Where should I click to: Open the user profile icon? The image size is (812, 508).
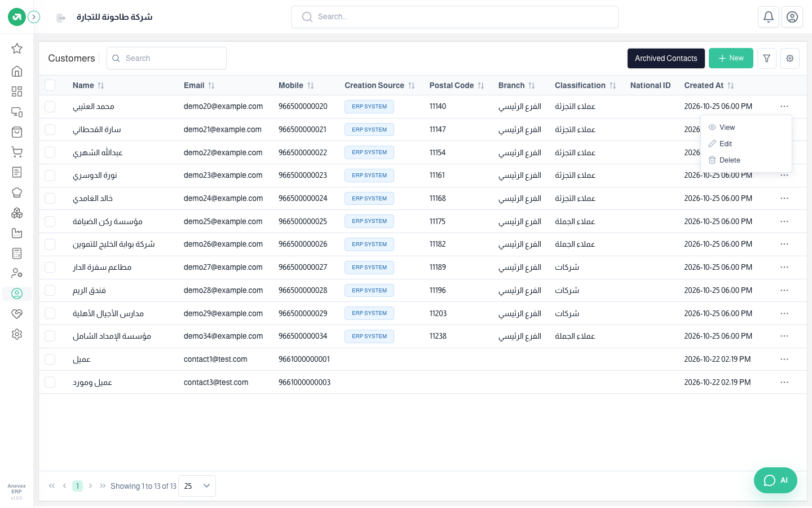point(792,17)
